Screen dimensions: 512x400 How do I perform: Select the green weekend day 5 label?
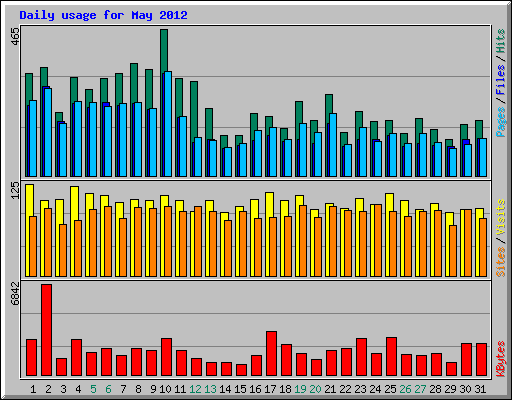click(x=93, y=389)
